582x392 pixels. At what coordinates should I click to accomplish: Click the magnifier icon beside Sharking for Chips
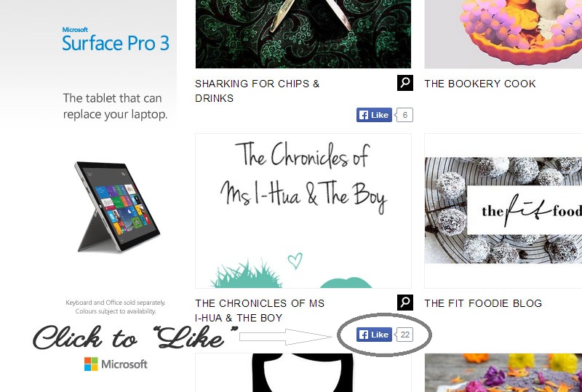pyautogui.click(x=405, y=83)
